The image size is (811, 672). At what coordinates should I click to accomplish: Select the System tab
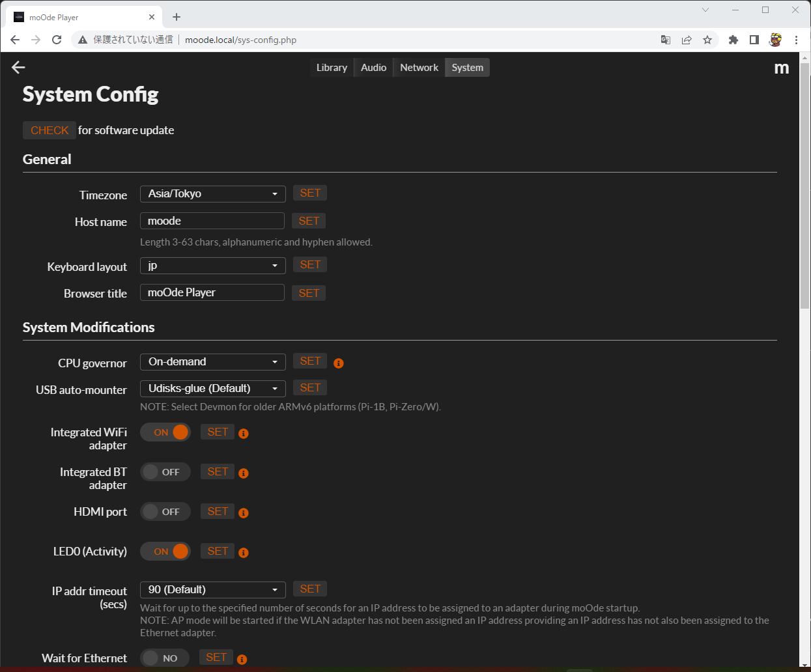[468, 68]
